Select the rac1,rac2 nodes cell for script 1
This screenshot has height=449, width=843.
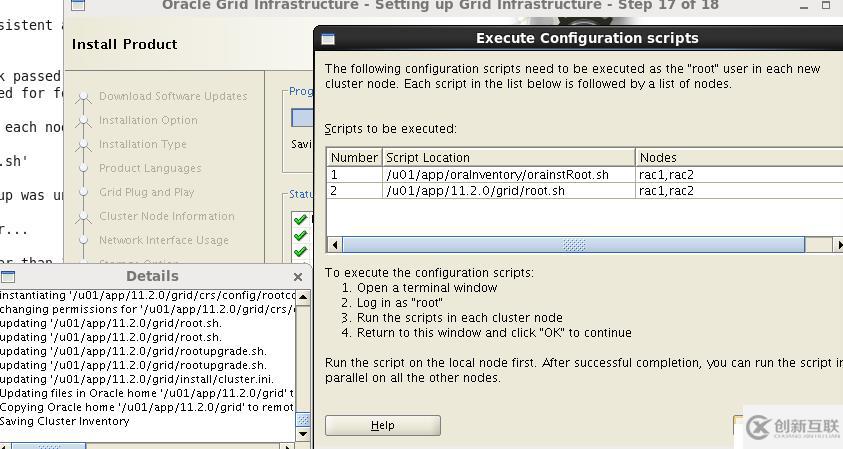(x=739, y=175)
